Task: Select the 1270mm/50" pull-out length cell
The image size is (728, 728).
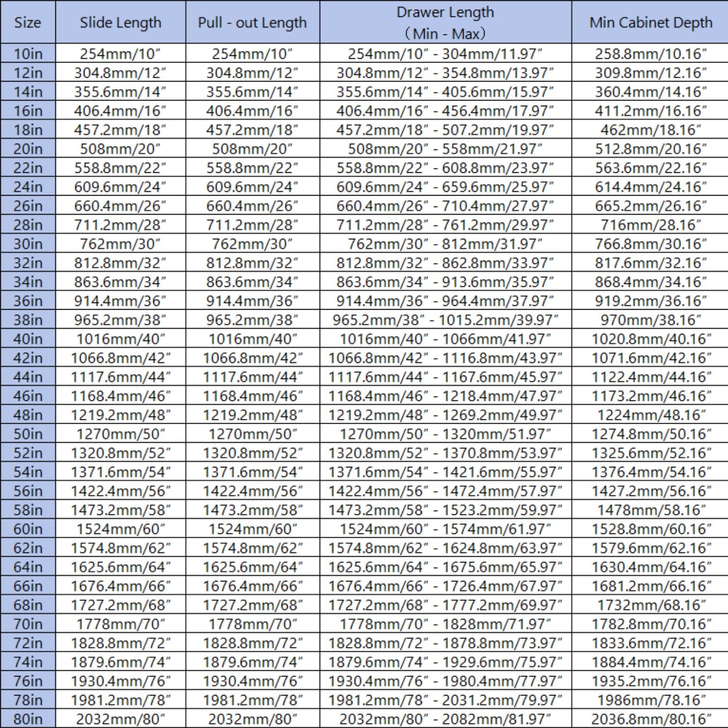Action: 252,434
